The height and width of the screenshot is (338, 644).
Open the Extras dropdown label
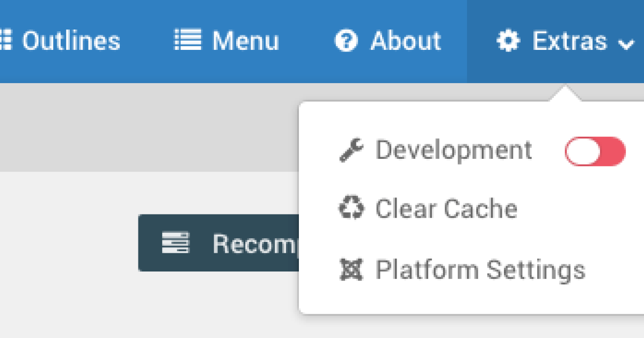[569, 41]
